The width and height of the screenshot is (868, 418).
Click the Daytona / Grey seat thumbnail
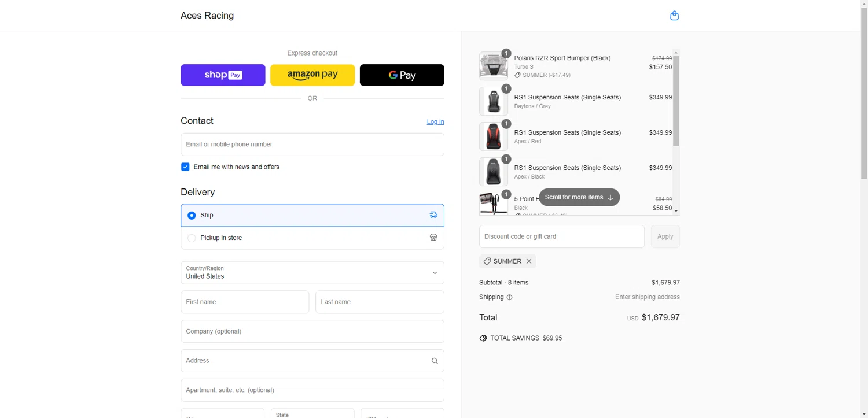click(x=494, y=101)
